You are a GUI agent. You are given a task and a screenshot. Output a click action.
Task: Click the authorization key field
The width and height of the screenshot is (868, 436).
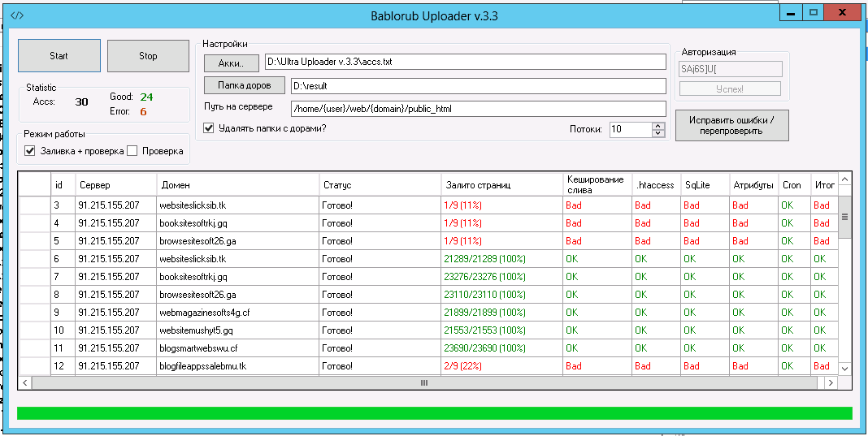pyautogui.click(x=731, y=69)
